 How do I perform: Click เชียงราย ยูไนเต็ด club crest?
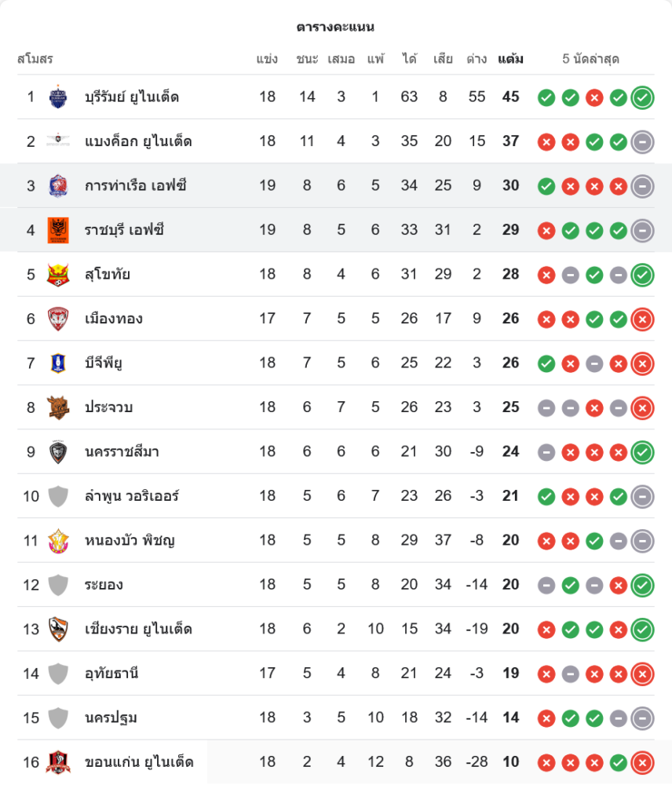pos(58,629)
